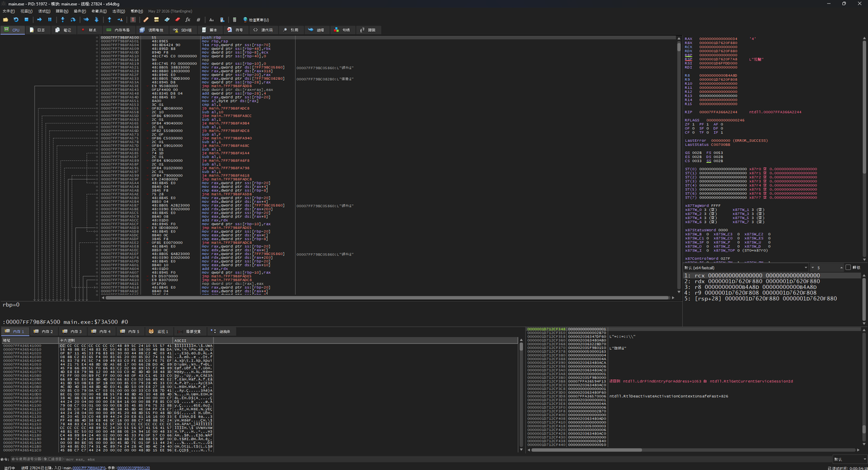Viewport: 868px width, 470px height.
Task: Open the 线程 (Threads) tab
Action: point(317,30)
